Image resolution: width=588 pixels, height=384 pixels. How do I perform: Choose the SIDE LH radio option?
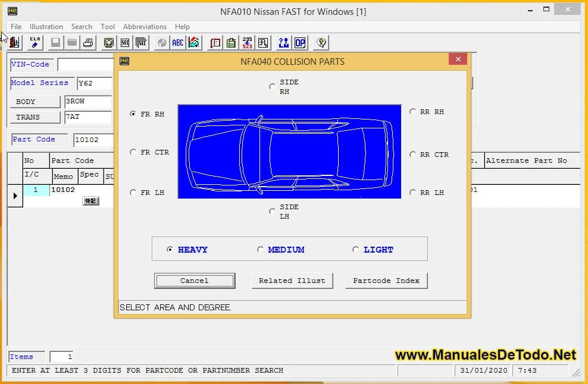(x=272, y=212)
